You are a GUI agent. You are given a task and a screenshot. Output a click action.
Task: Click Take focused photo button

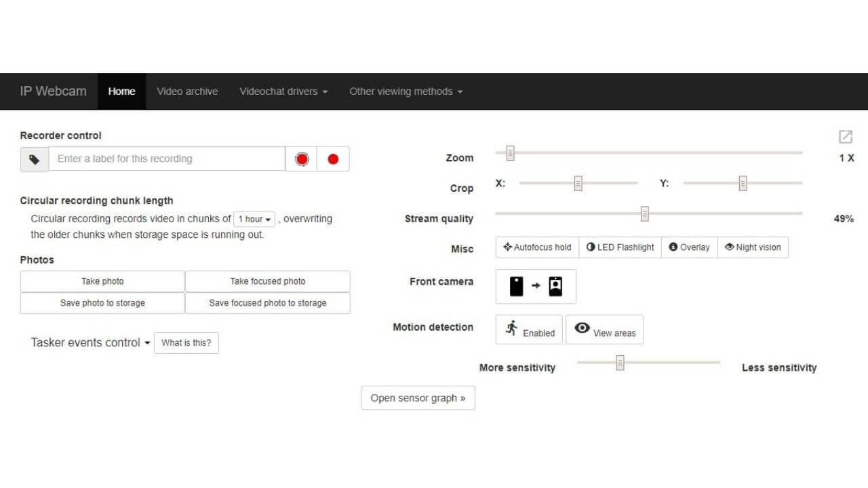coord(268,281)
